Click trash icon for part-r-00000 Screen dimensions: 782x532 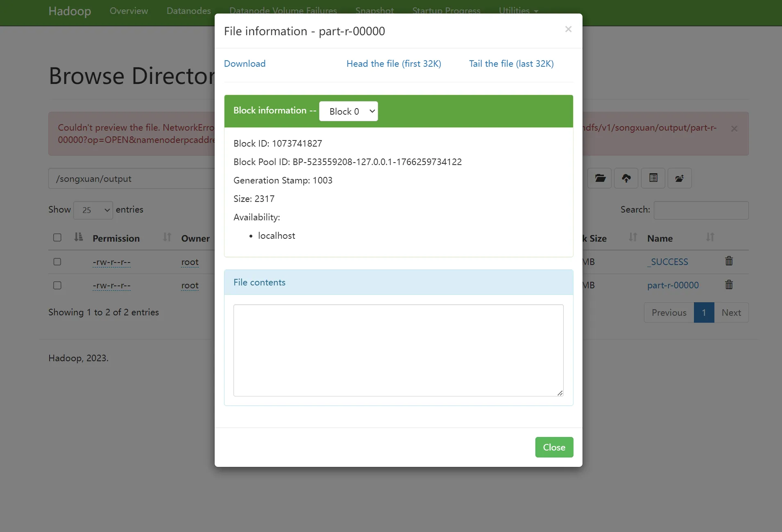729,285
